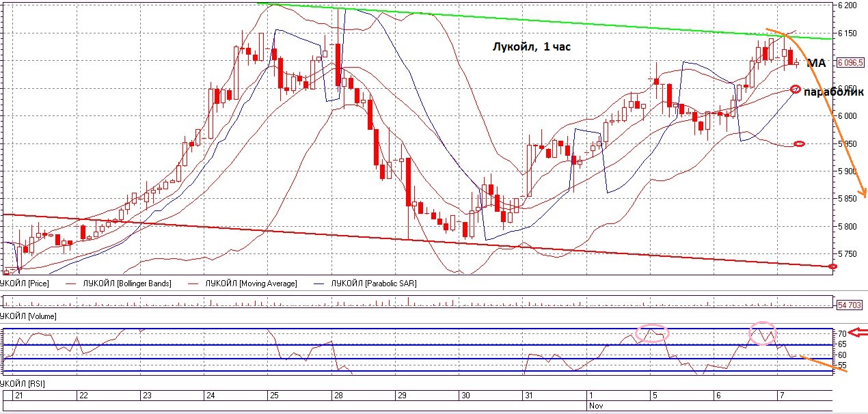
Task: Select date 21 on the time axis
Action: 18,396
